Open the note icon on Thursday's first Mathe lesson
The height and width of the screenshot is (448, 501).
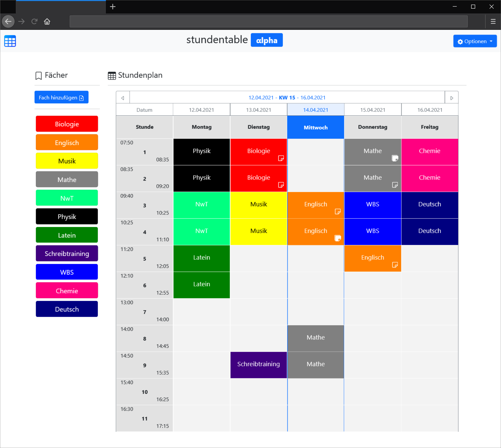pyautogui.click(x=395, y=158)
